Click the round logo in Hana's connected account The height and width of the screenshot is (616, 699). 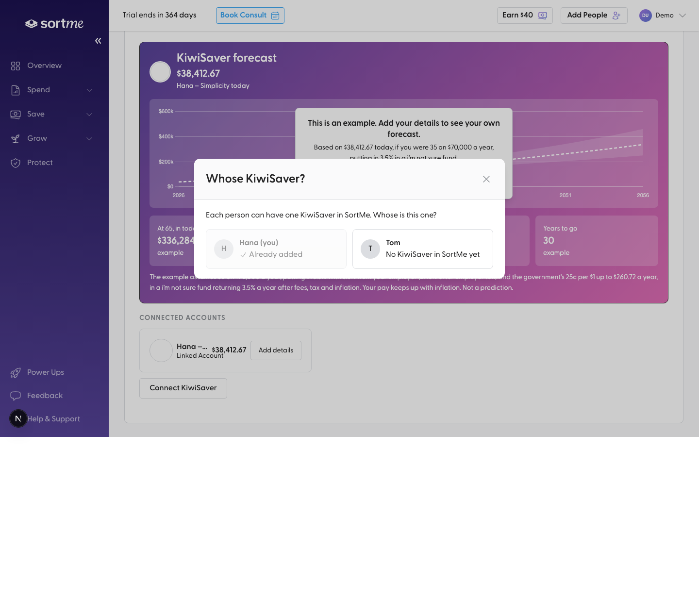(161, 350)
